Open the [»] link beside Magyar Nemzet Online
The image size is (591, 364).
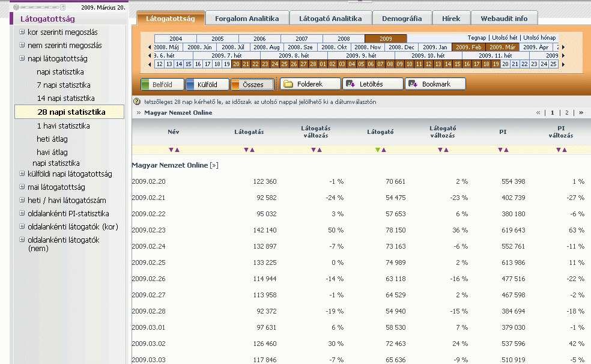pos(214,165)
